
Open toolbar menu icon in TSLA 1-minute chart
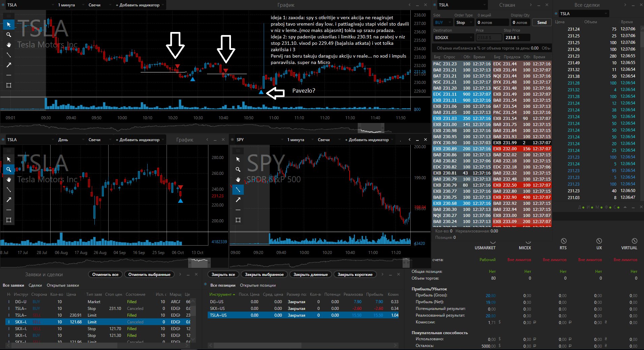(9, 16)
